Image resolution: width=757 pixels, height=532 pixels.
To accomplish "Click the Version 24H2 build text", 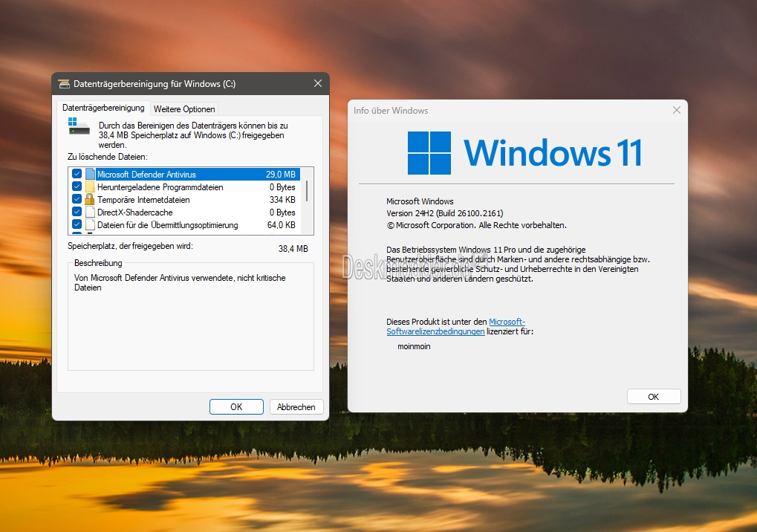I will [x=445, y=213].
